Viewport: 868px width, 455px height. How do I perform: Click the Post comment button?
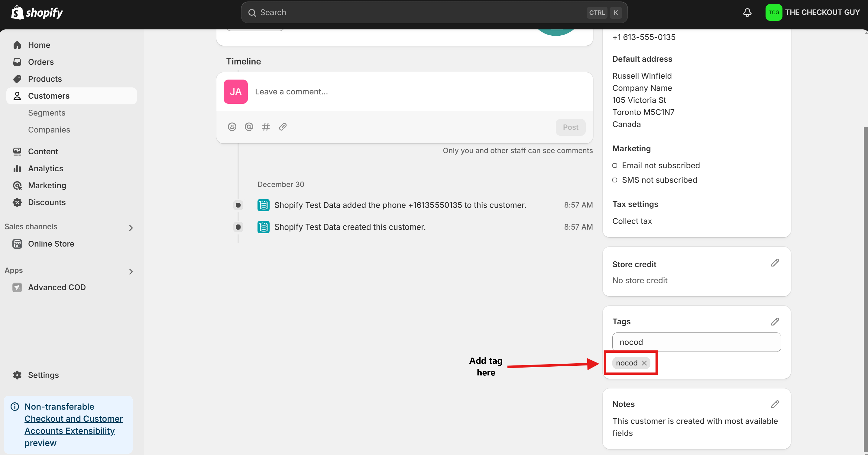point(570,127)
